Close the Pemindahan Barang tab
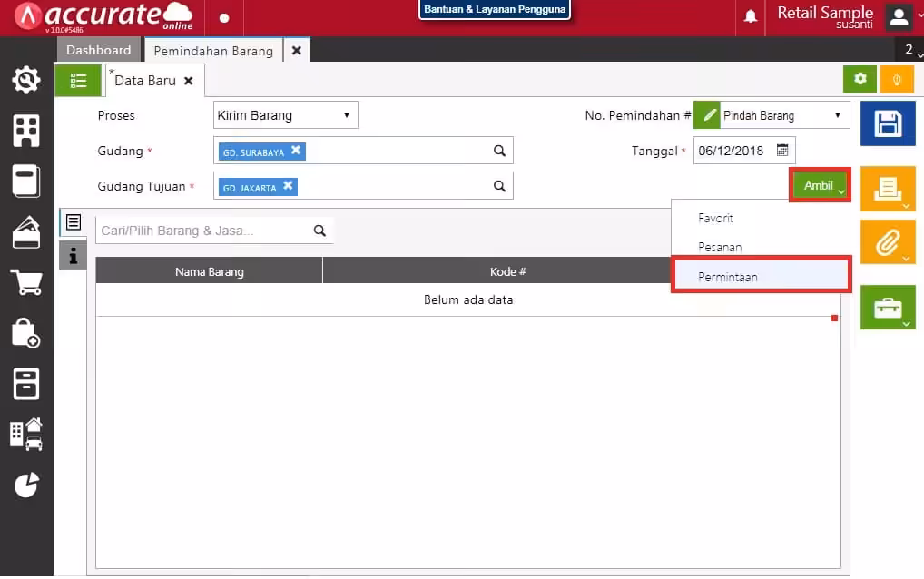Screen dimensions: 924x579 [x=297, y=51]
